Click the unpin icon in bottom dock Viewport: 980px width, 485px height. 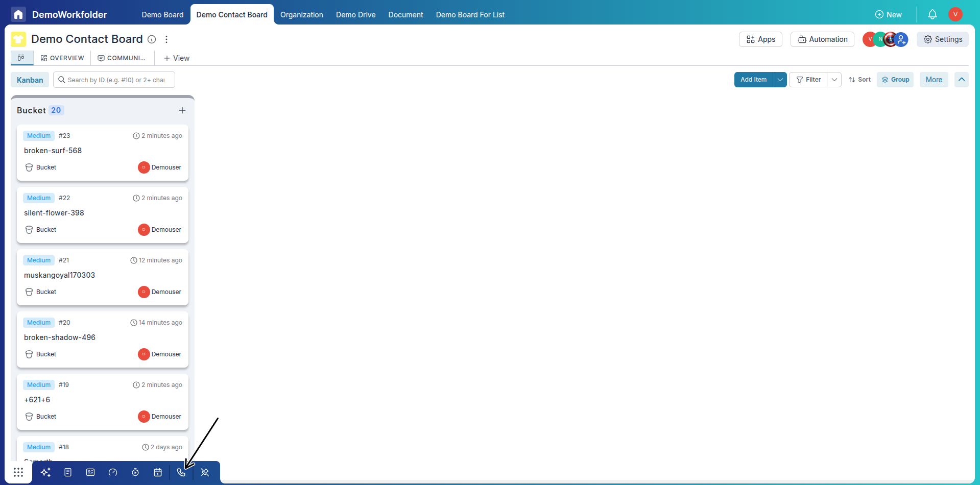click(205, 472)
